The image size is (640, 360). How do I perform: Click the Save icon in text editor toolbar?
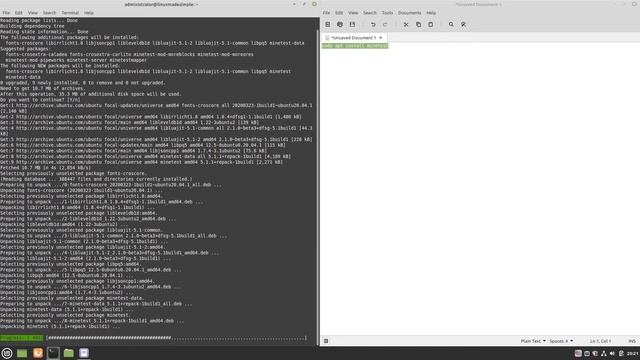(x=352, y=24)
